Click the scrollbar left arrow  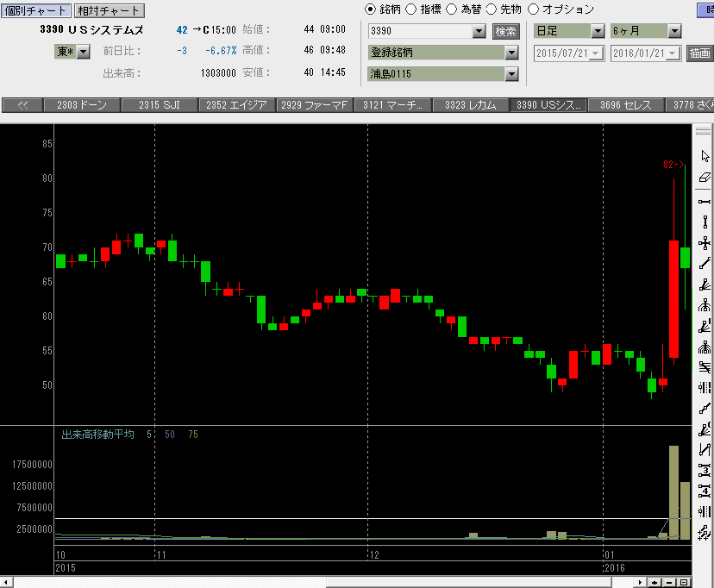click(6, 582)
